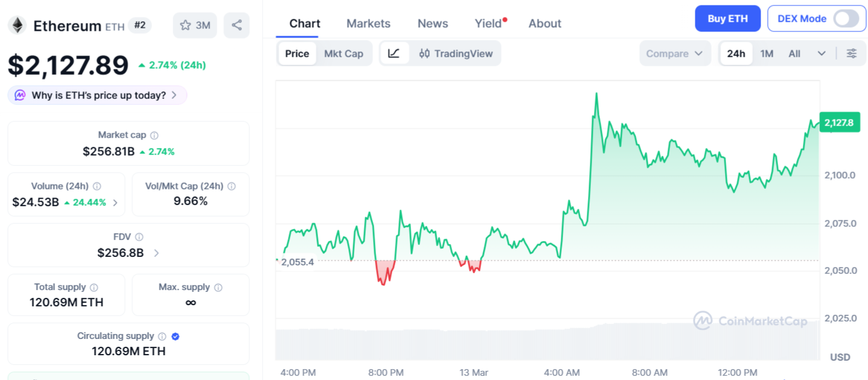
Task: Share the Ethereum page via share icon
Action: 236,25
